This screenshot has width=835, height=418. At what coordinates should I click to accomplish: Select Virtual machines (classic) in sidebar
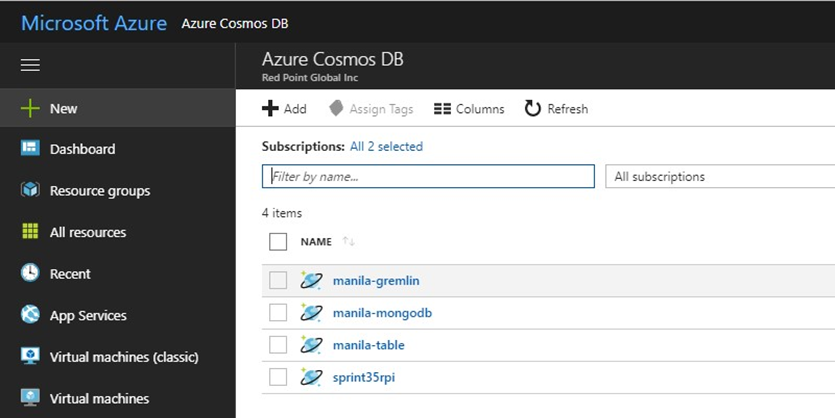(x=124, y=357)
